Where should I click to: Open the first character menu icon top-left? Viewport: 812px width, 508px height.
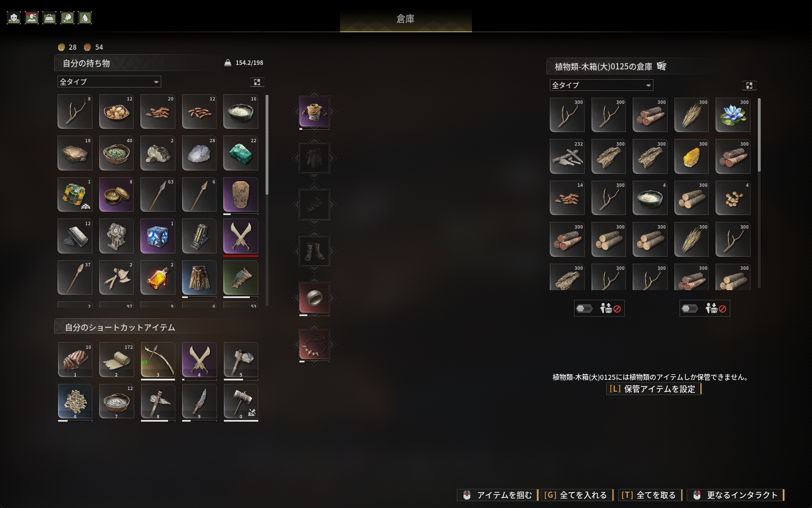point(14,17)
